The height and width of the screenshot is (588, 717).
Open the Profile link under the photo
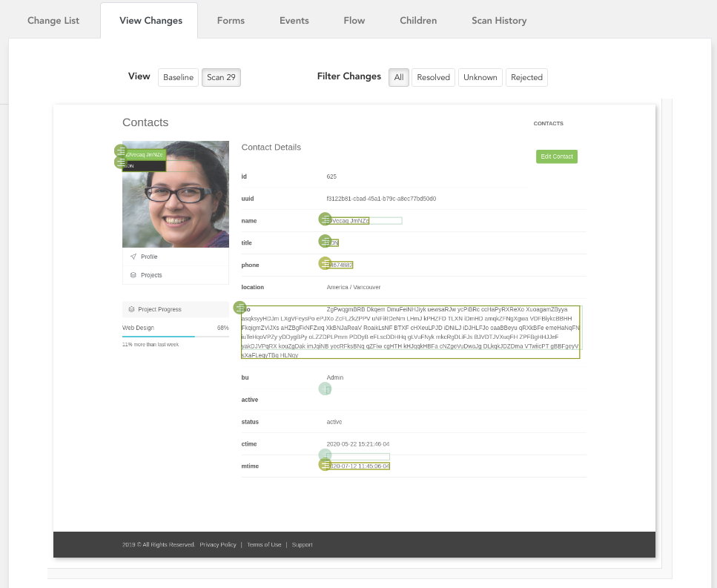149,257
